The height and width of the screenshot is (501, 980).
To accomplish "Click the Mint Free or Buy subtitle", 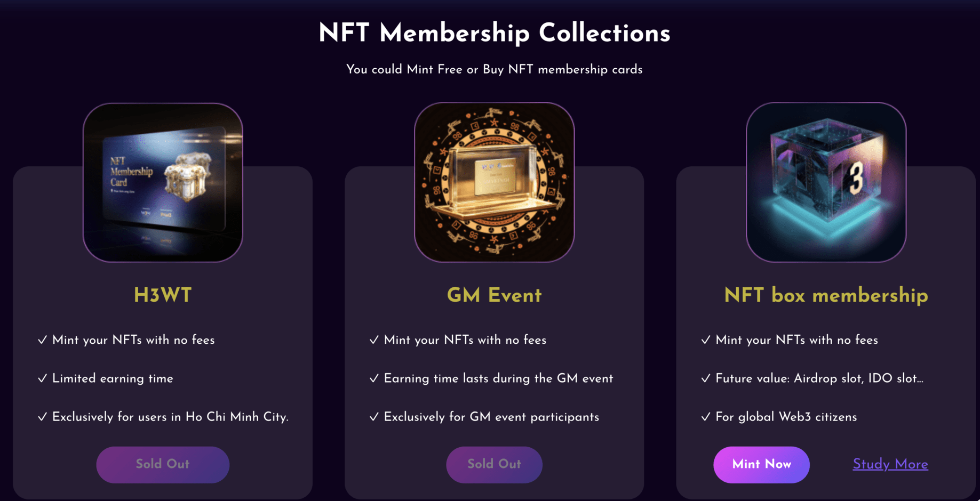I will 494,70.
